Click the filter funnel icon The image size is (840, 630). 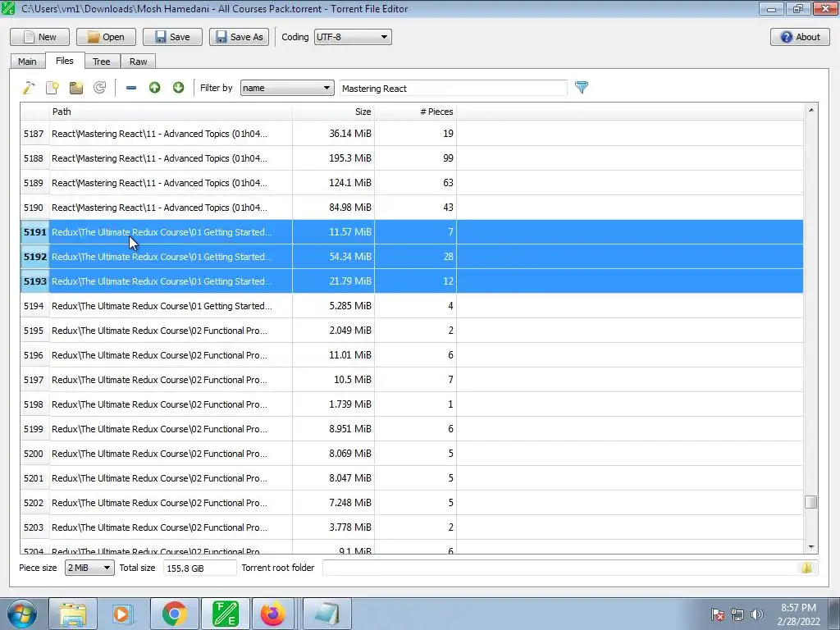pos(582,87)
